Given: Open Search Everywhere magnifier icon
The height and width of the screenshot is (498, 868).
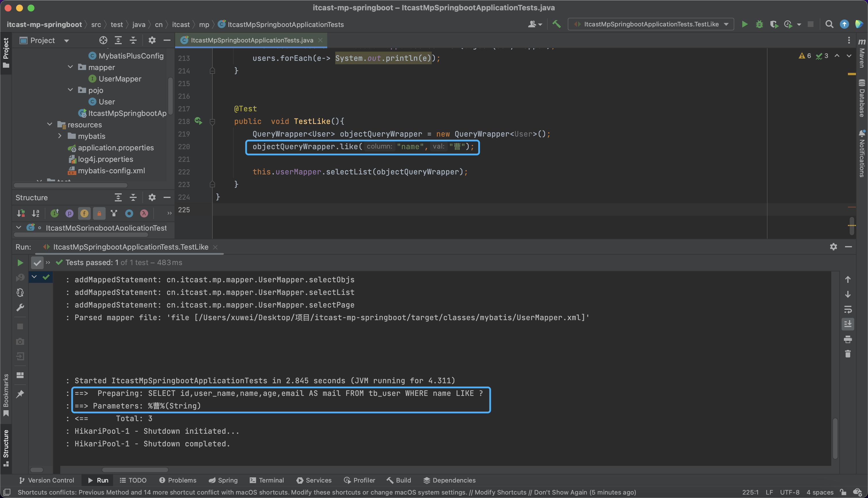Looking at the screenshot, I should (x=829, y=24).
